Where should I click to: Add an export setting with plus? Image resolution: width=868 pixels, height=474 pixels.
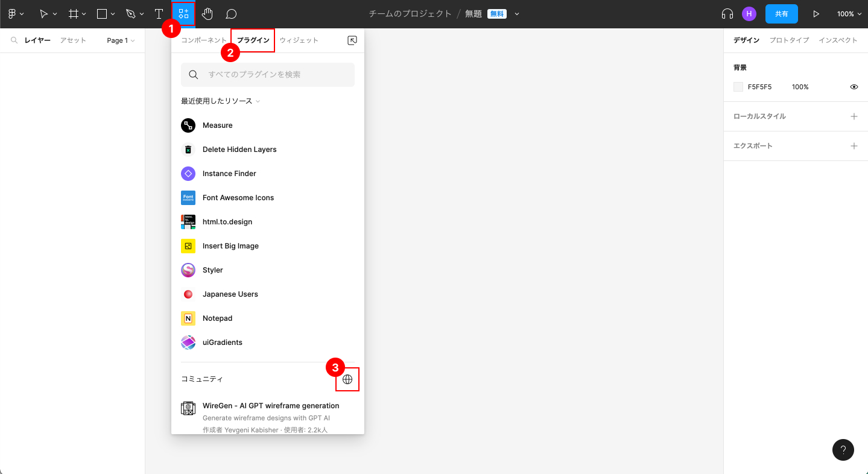click(x=854, y=146)
